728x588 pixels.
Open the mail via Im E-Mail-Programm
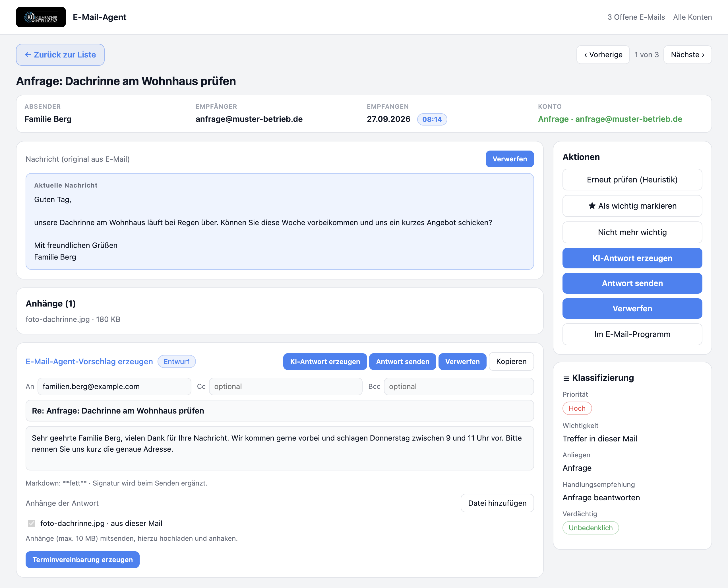click(x=632, y=334)
